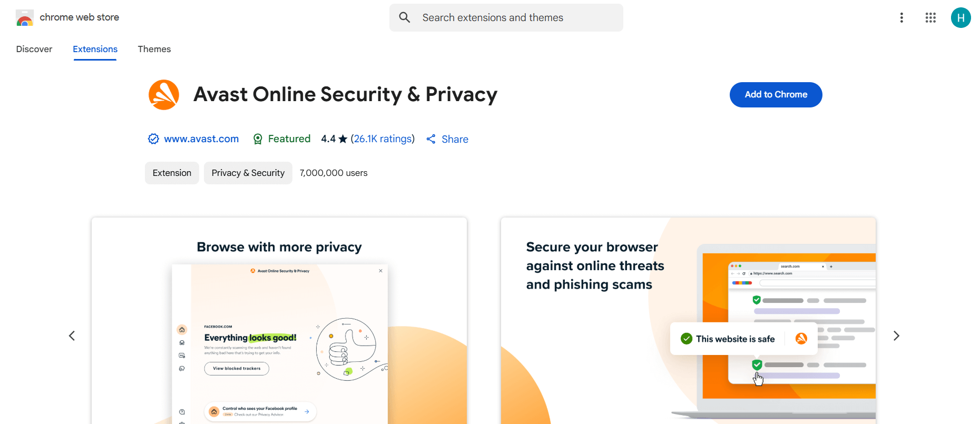The image size is (980, 424).
Task: Open the www.avast.com link
Action: coord(201,139)
